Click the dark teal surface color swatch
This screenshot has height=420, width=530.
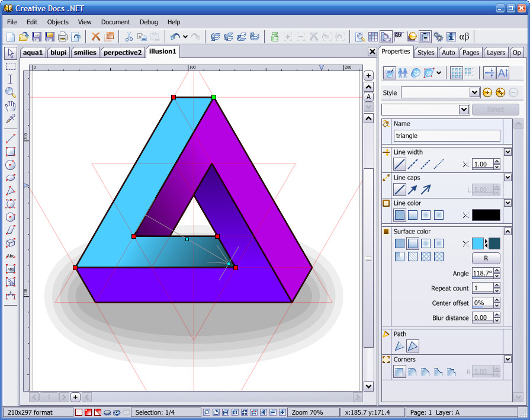(494, 243)
